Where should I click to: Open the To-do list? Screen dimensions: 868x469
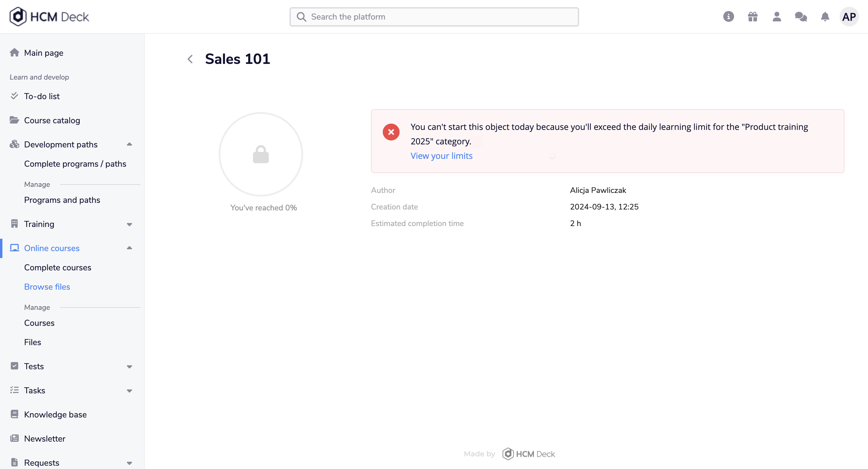42,96
